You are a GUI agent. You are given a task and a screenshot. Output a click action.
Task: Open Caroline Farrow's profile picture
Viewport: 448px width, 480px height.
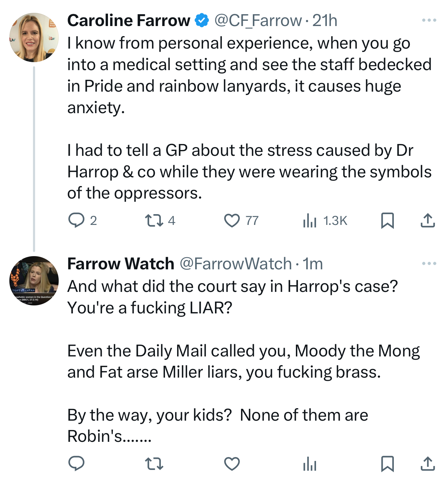(x=34, y=37)
